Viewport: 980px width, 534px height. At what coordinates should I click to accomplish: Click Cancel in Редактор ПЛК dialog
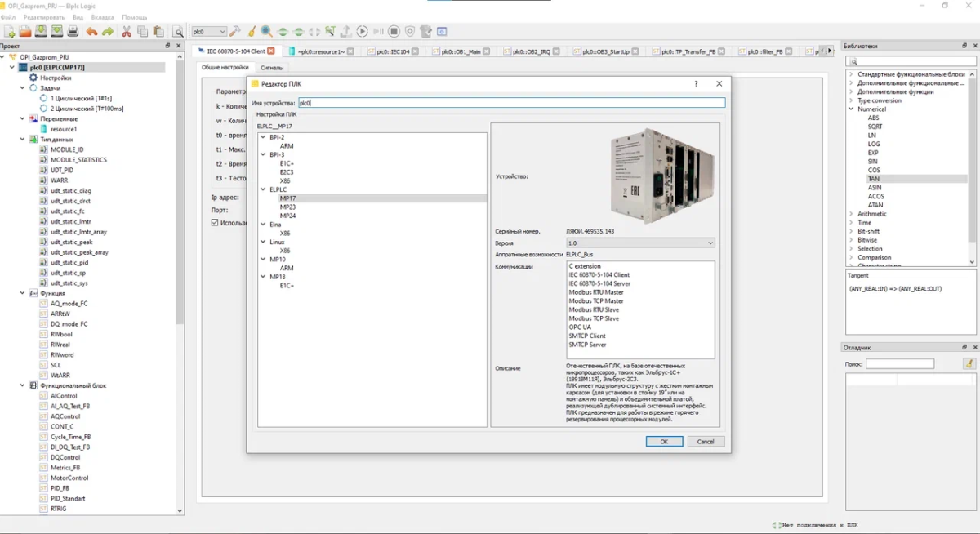706,441
